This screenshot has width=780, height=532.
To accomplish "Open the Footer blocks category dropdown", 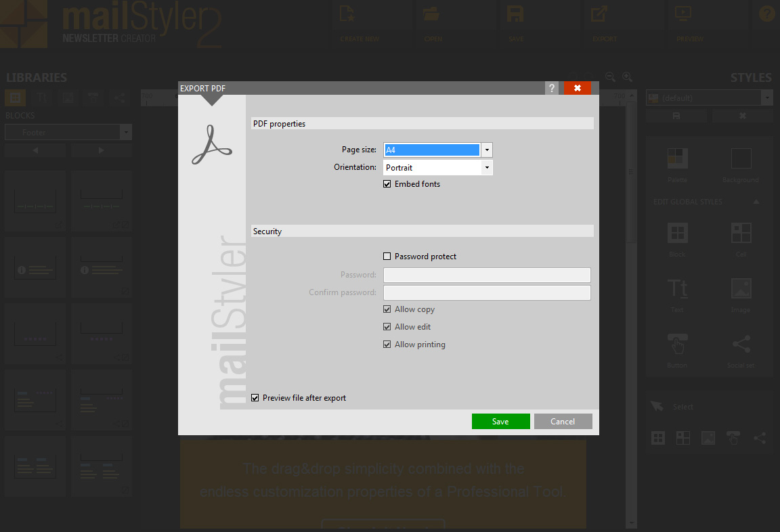I will [68, 132].
